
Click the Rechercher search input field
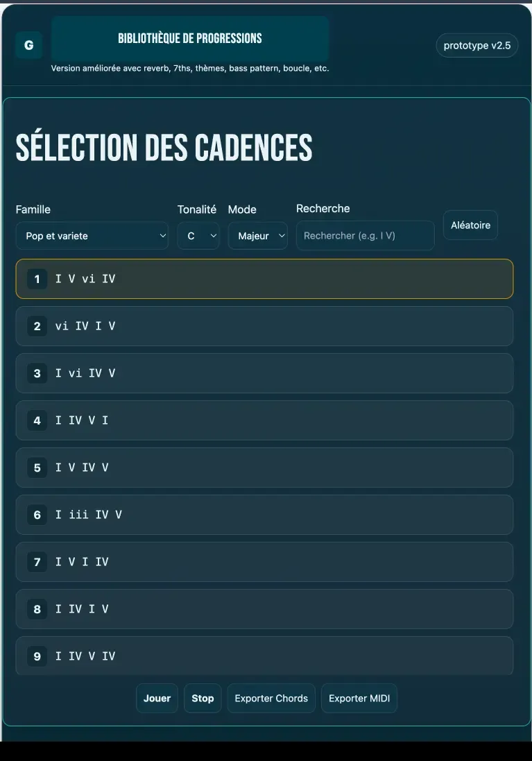(365, 236)
